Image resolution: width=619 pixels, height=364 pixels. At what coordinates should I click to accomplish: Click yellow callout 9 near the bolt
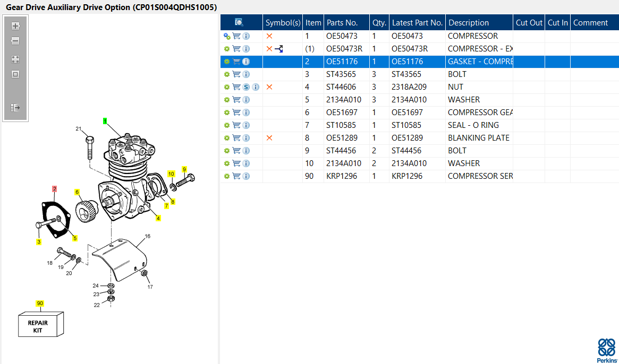coord(184,170)
